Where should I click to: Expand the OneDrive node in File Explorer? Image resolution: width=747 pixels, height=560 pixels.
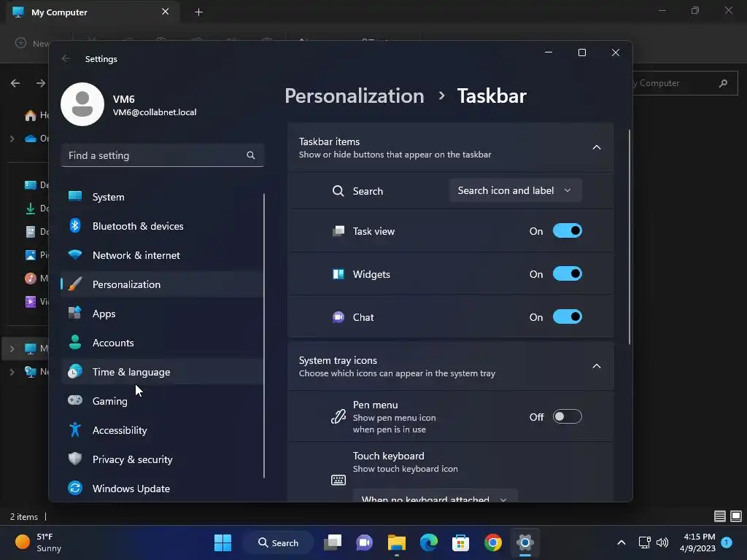click(x=12, y=139)
